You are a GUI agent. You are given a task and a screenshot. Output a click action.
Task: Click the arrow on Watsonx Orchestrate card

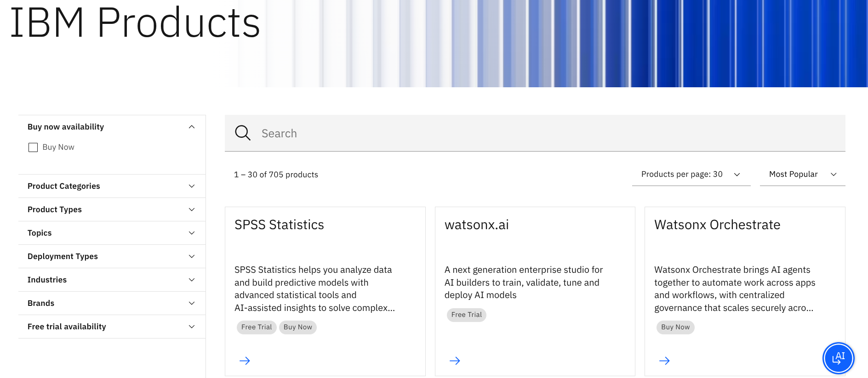tap(664, 361)
